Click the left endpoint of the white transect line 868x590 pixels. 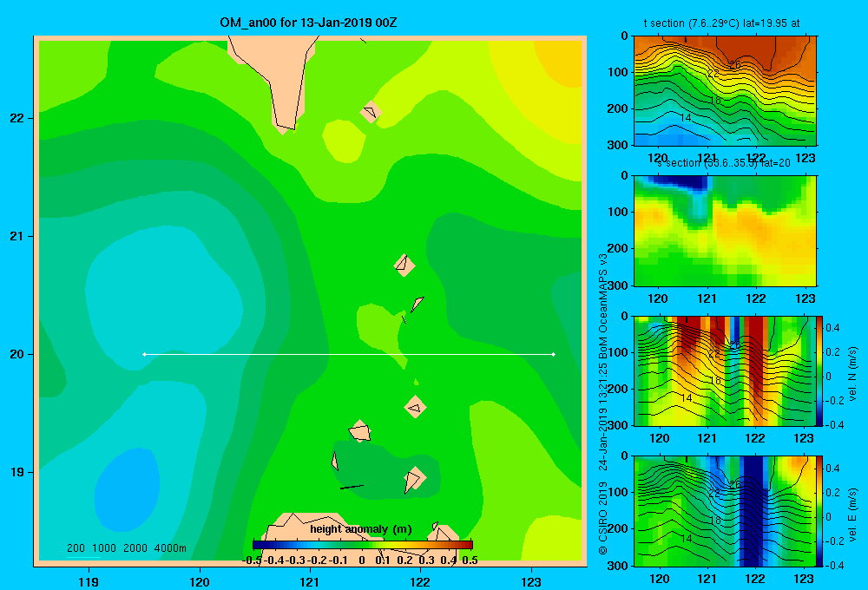[x=144, y=354]
